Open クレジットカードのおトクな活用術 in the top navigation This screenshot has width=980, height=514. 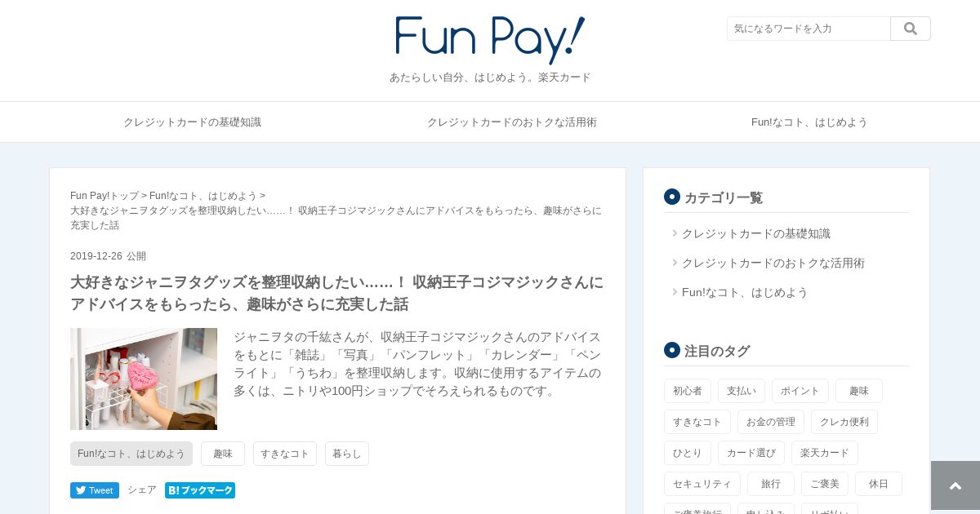point(512,122)
